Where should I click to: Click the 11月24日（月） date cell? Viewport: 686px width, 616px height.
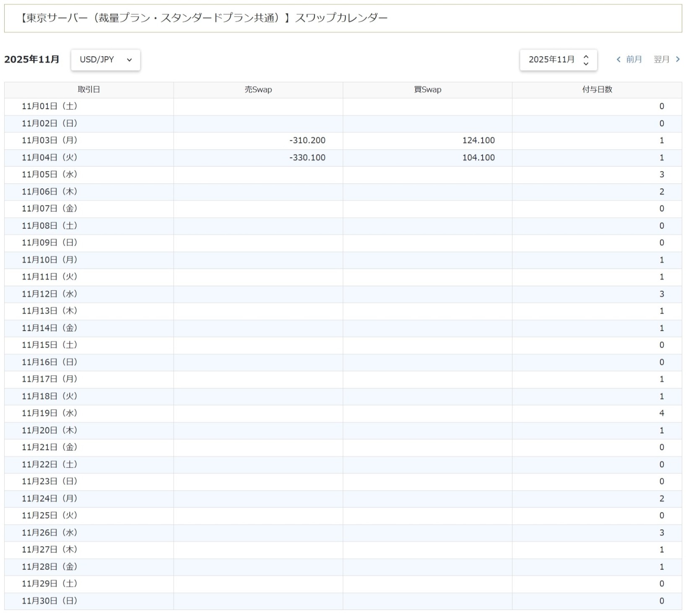[x=89, y=499]
